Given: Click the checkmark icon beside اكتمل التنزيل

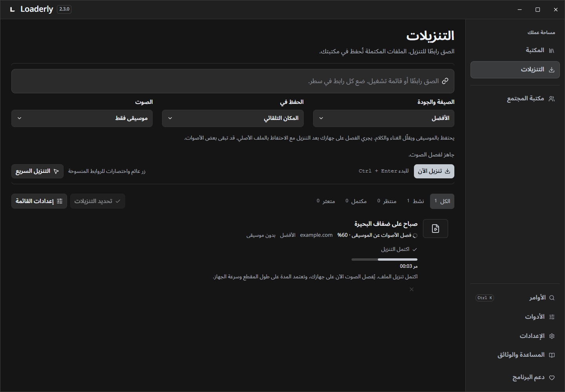Looking at the screenshot, I should pos(415,249).
